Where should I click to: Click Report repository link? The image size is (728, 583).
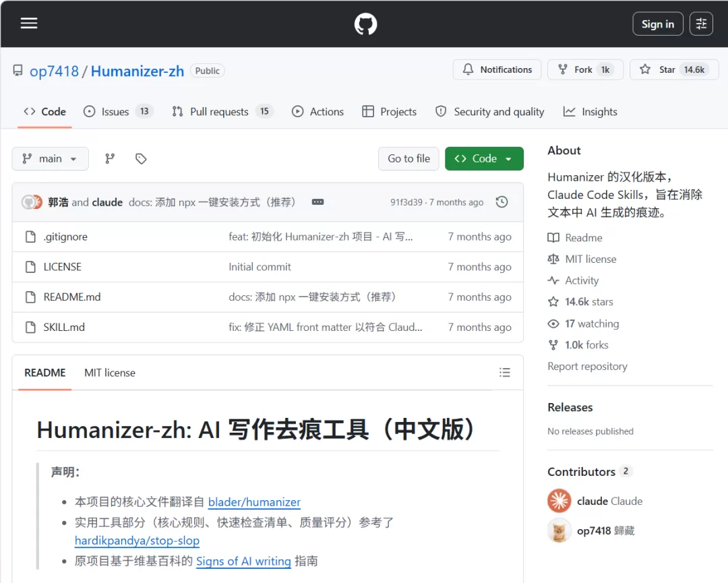click(587, 366)
